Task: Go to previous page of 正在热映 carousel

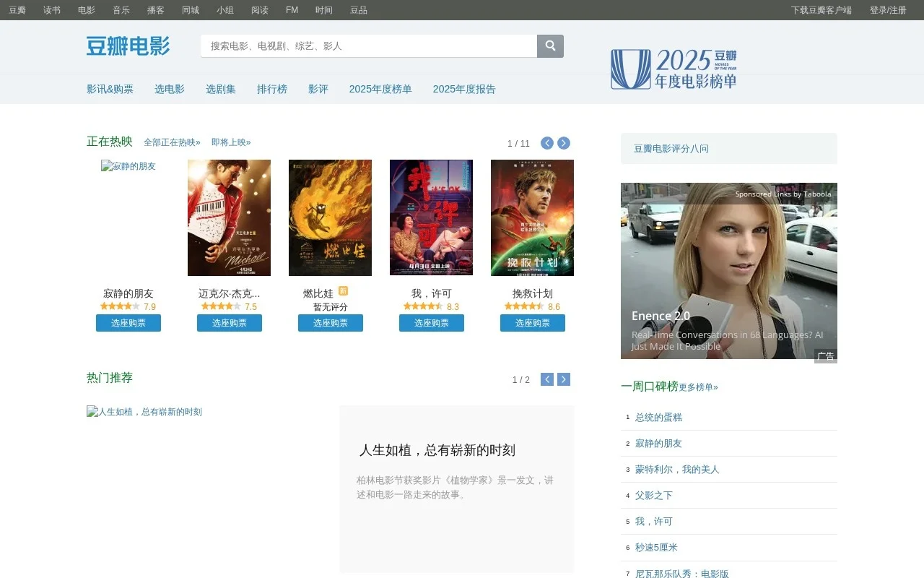Action: click(546, 143)
